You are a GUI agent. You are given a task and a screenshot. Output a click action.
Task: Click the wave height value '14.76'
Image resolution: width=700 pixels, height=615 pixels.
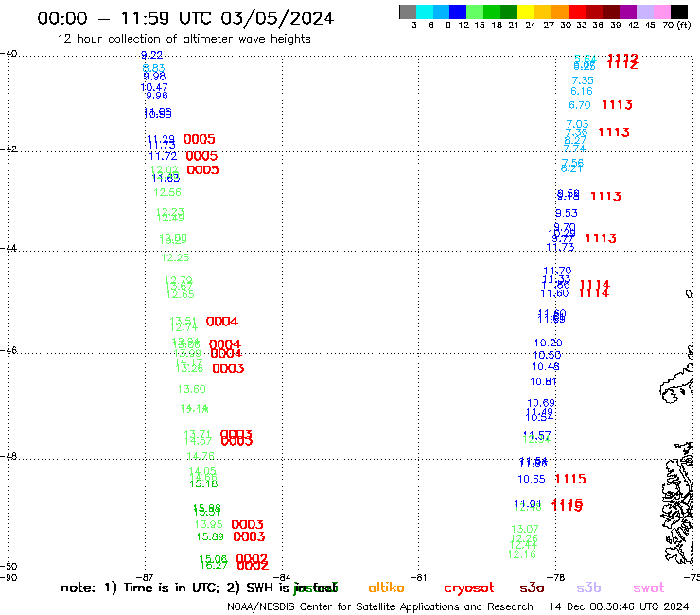pyautogui.click(x=201, y=456)
